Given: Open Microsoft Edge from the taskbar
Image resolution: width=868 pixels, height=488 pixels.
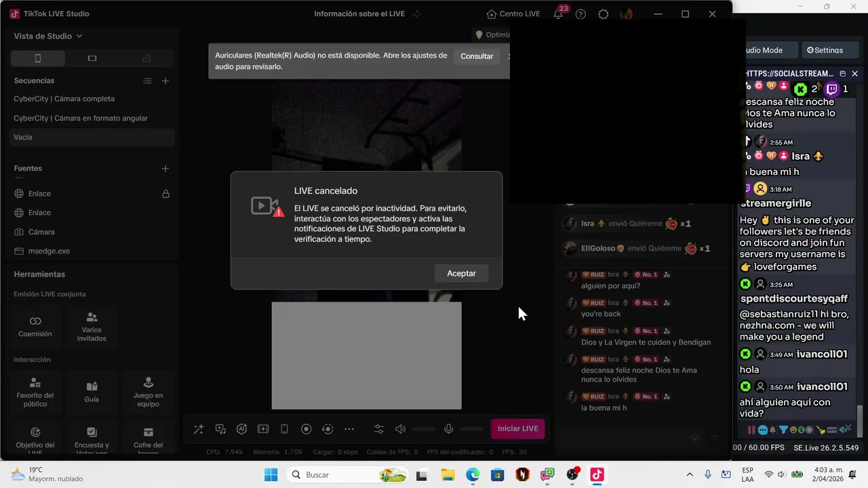Looking at the screenshot, I should coord(473,474).
